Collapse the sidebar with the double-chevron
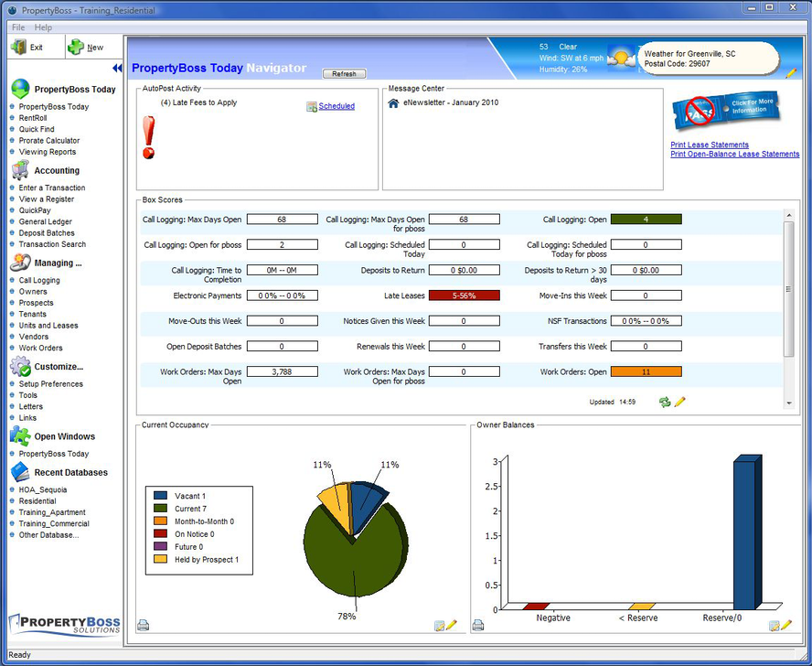812x666 pixels. [x=118, y=68]
